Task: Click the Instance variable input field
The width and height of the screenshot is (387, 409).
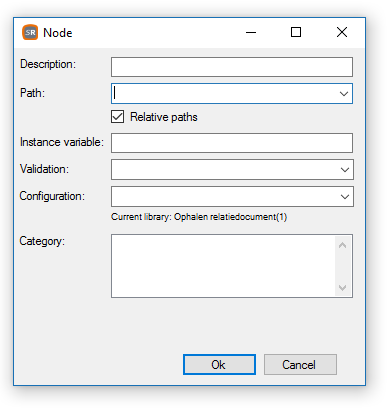Action: tap(232, 143)
